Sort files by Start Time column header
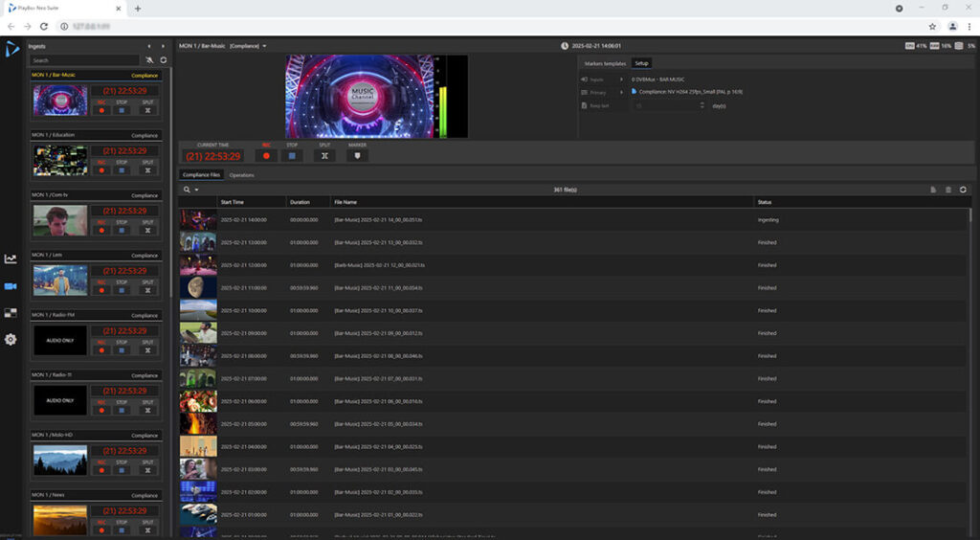 point(233,202)
